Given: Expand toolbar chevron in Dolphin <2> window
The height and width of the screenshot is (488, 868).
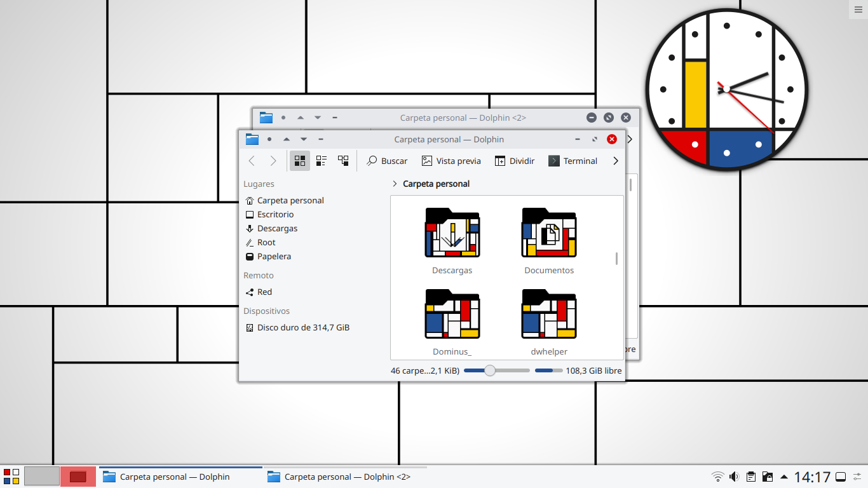Looking at the screenshot, I should click(630, 139).
